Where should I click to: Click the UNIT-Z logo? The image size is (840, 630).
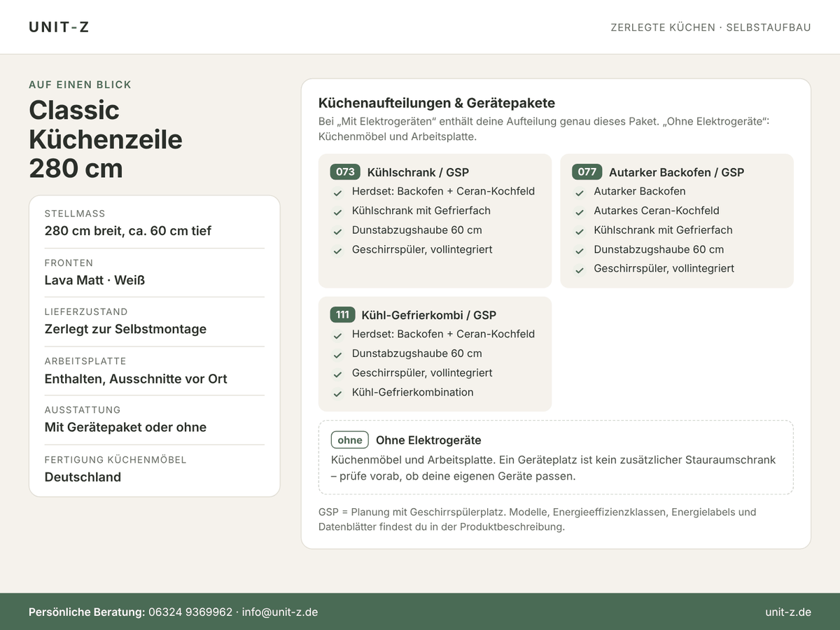pyautogui.click(x=59, y=27)
